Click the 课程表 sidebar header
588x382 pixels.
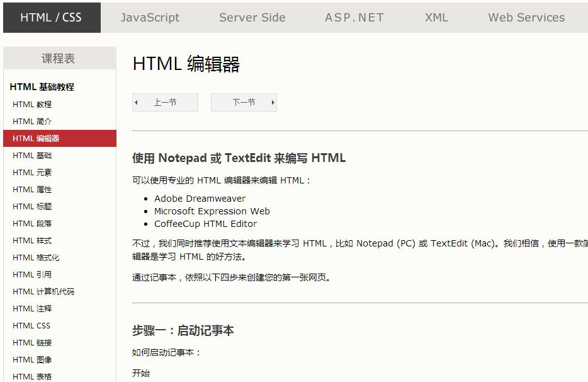(x=60, y=57)
